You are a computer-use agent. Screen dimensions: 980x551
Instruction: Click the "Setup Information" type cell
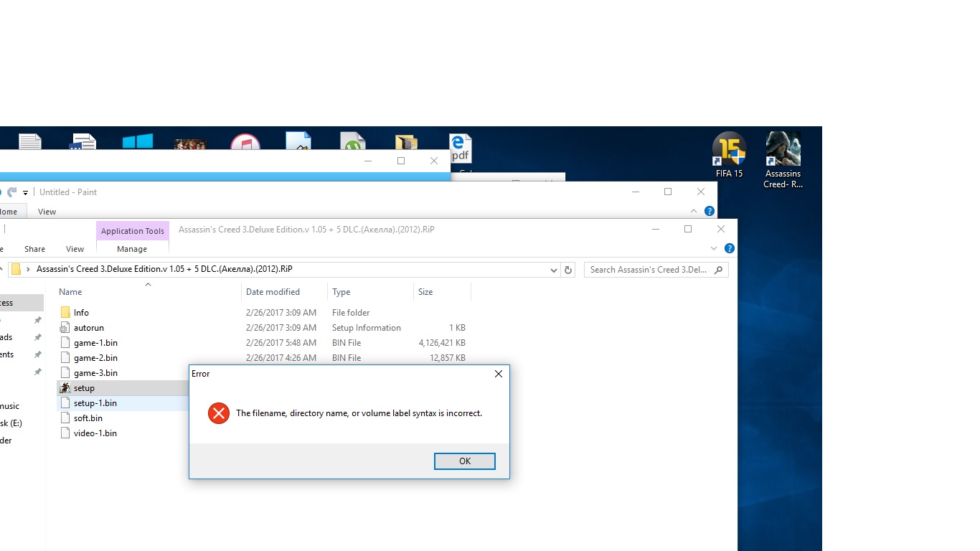tap(367, 328)
